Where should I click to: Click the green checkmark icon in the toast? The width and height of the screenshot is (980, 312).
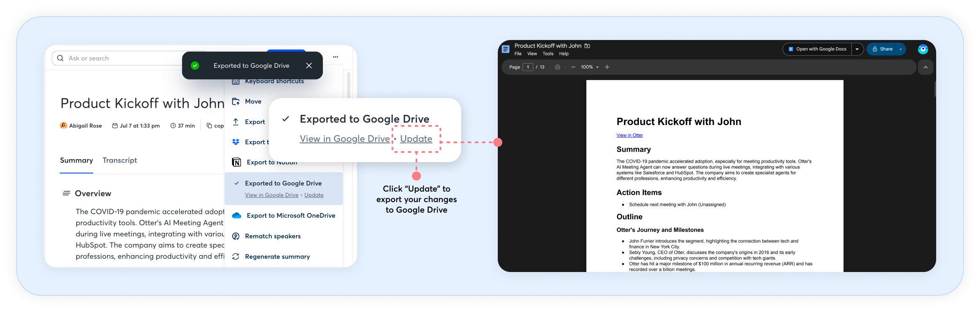coord(195,65)
